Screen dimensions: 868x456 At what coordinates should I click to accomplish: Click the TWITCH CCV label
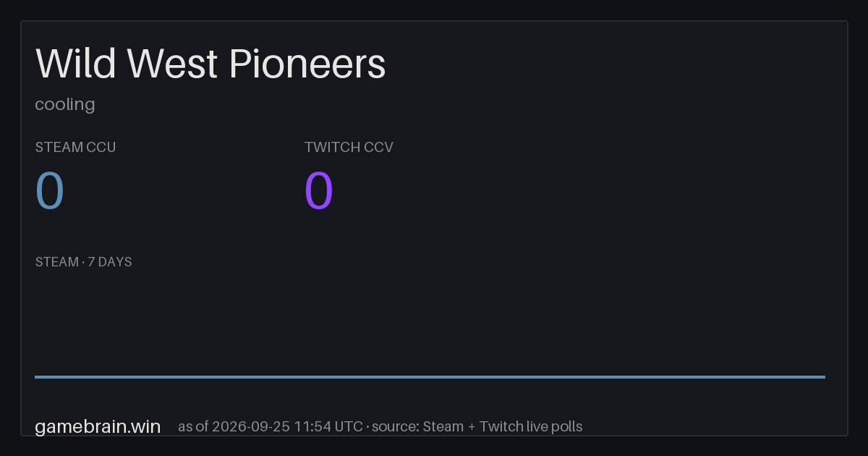pyautogui.click(x=349, y=147)
